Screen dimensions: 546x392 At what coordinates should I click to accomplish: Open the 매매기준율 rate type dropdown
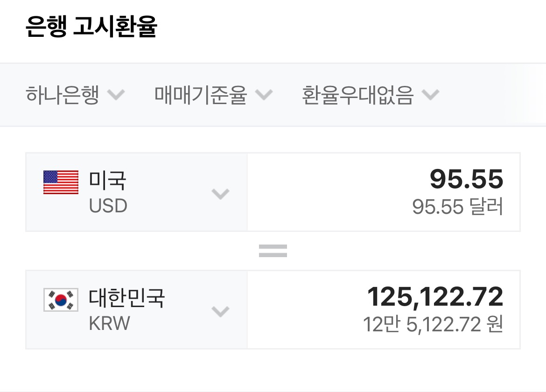[201, 95]
